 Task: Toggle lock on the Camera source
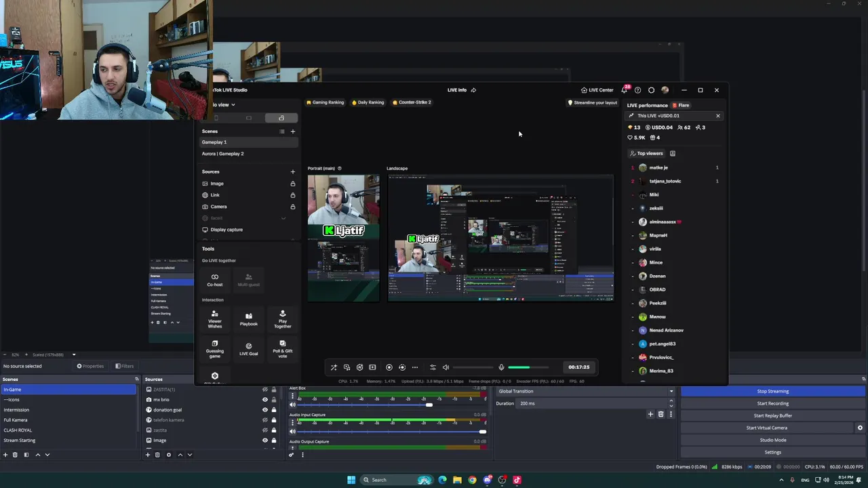pyautogui.click(x=293, y=207)
